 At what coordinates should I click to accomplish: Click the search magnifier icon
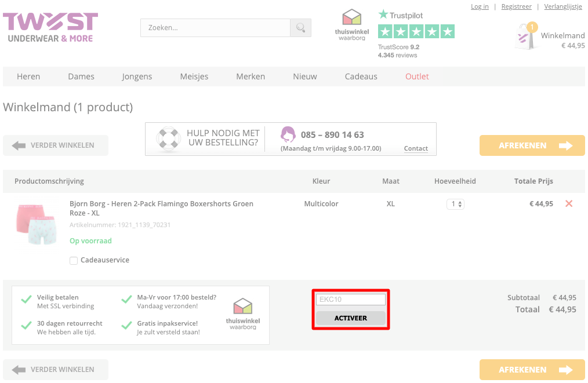click(x=300, y=28)
